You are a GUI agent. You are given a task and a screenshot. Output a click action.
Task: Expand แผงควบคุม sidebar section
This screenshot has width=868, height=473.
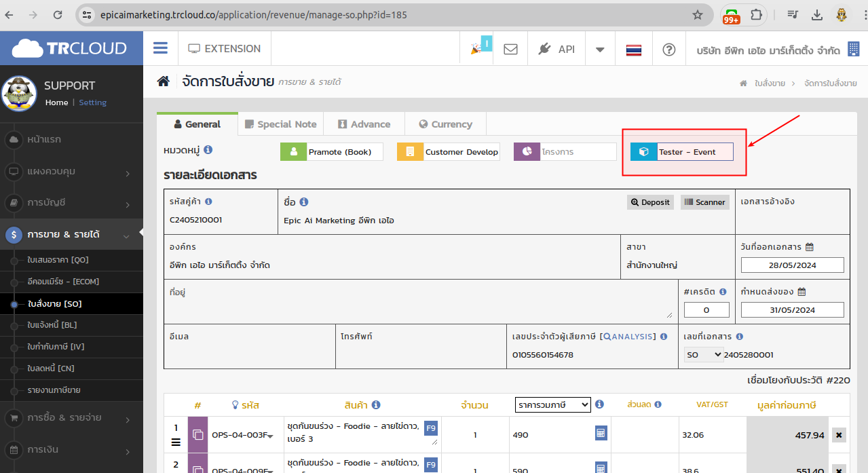(71, 172)
